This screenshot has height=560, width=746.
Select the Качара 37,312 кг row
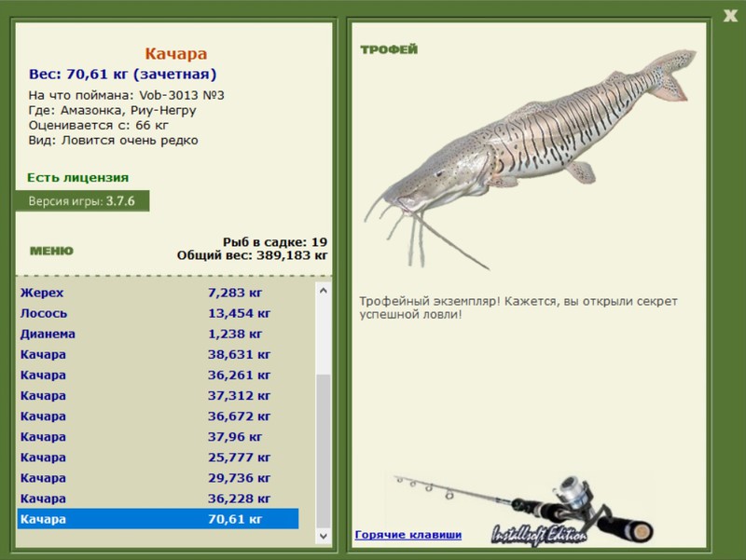click(158, 395)
